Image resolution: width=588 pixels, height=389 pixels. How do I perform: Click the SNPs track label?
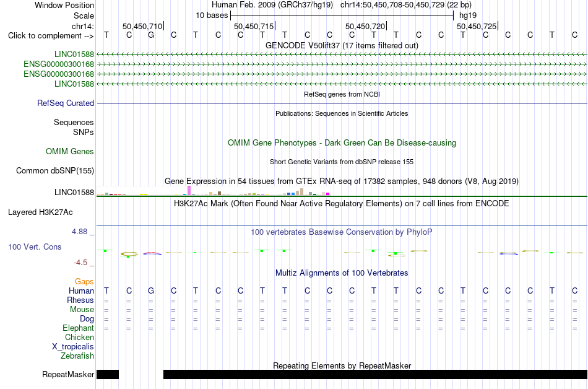coord(84,132)
